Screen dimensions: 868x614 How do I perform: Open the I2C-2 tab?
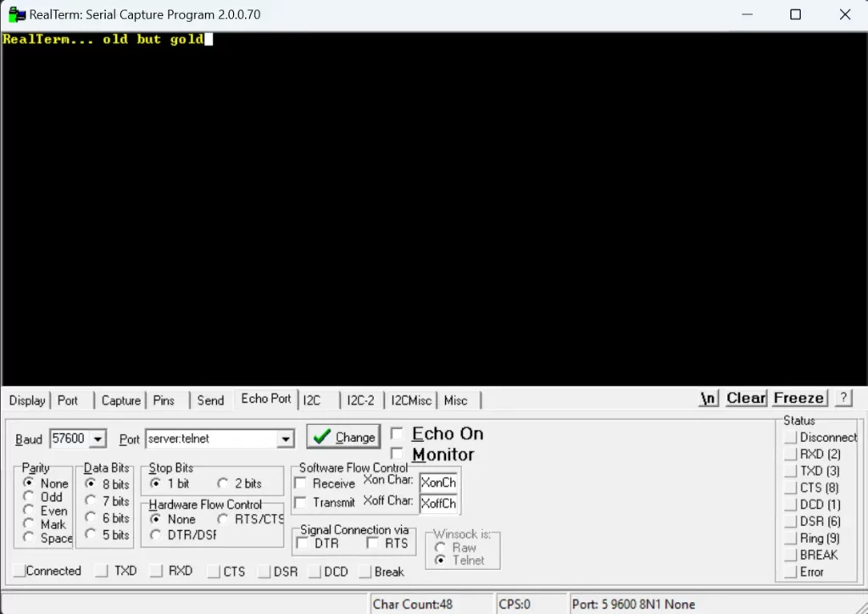[360, 400]
